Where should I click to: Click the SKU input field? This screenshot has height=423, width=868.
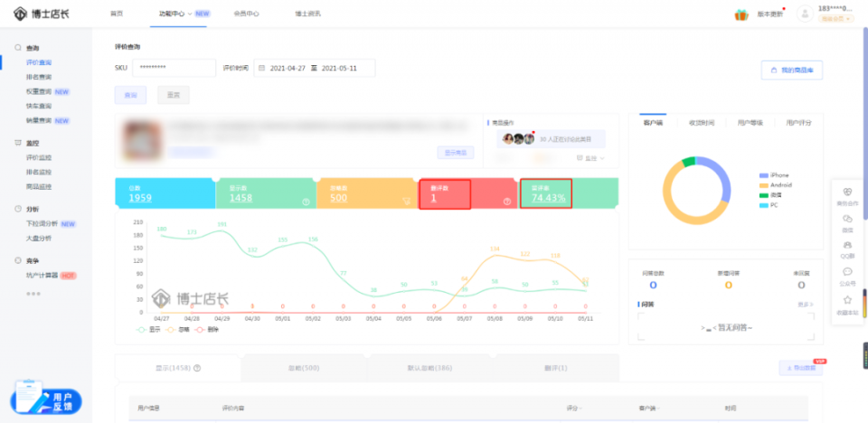coord(174,68)
